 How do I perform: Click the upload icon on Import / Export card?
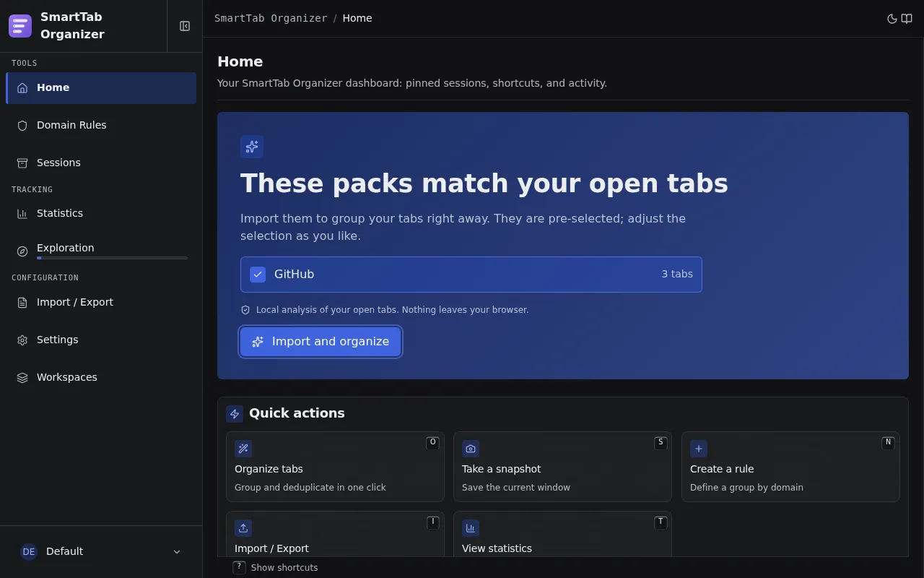[x=243, y=528]
